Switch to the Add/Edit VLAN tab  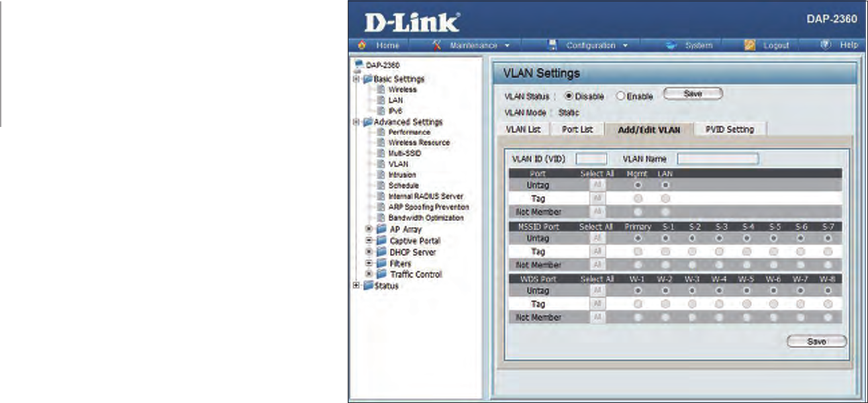pyautogui.click(x=650, y=130)
